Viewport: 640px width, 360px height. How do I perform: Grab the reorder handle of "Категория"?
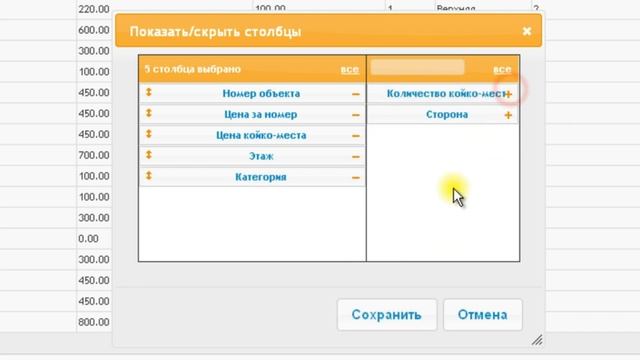[149, 176]
